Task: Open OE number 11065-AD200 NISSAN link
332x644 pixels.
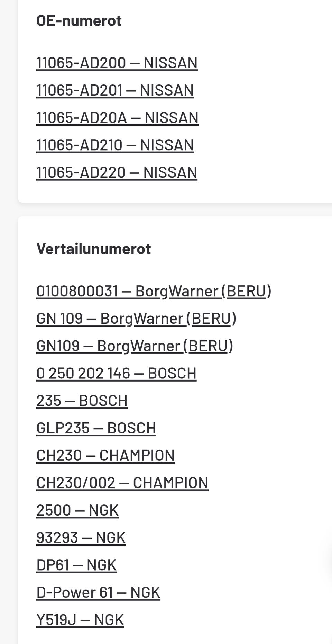Action: tap(117, 63)
